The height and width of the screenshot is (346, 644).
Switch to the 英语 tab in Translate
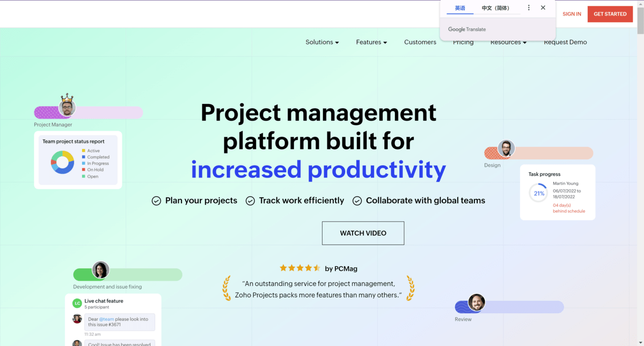coord(460,8)
